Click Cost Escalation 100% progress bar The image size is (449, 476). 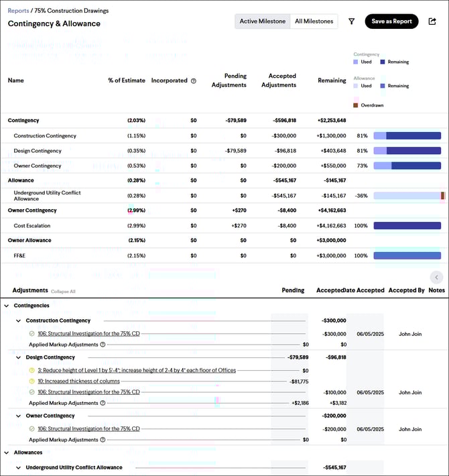[407, 225]
